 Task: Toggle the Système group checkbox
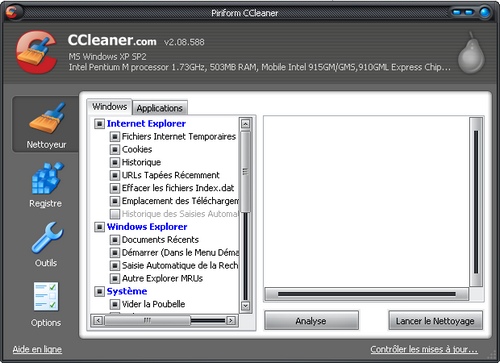99,291
